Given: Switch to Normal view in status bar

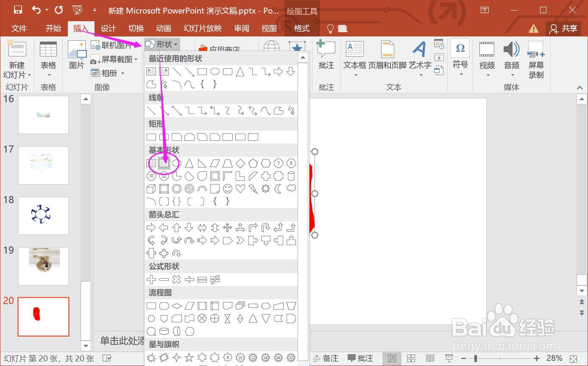Looking at the screenshot, I should click(x=392, y=358).
